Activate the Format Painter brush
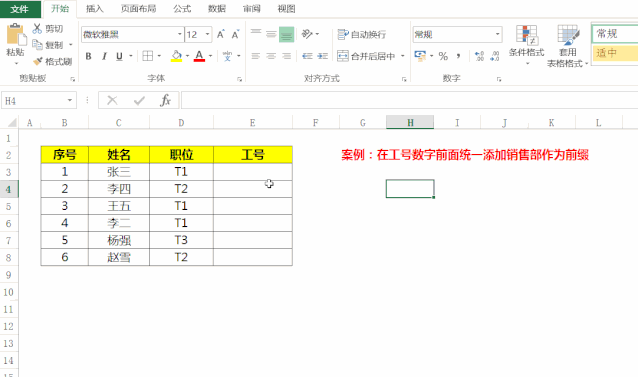 (52, 61)
